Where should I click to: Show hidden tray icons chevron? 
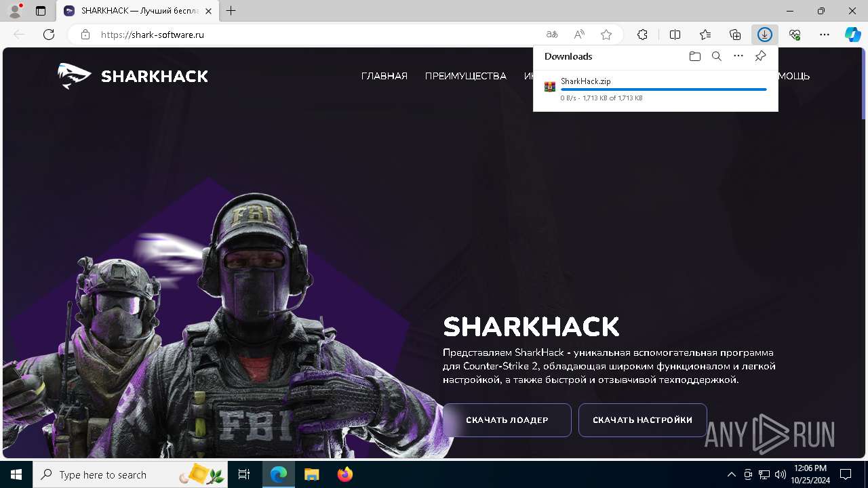[x=731, y=474]
